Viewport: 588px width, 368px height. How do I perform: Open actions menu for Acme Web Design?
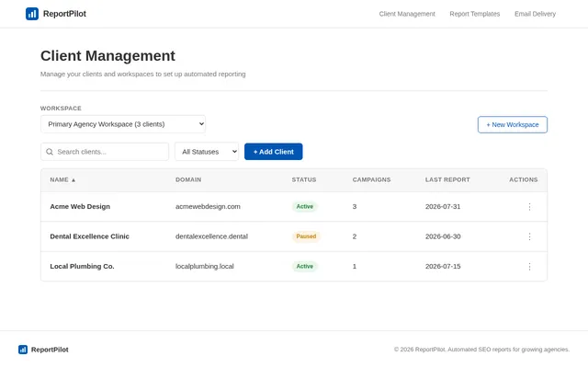(529, 206)
